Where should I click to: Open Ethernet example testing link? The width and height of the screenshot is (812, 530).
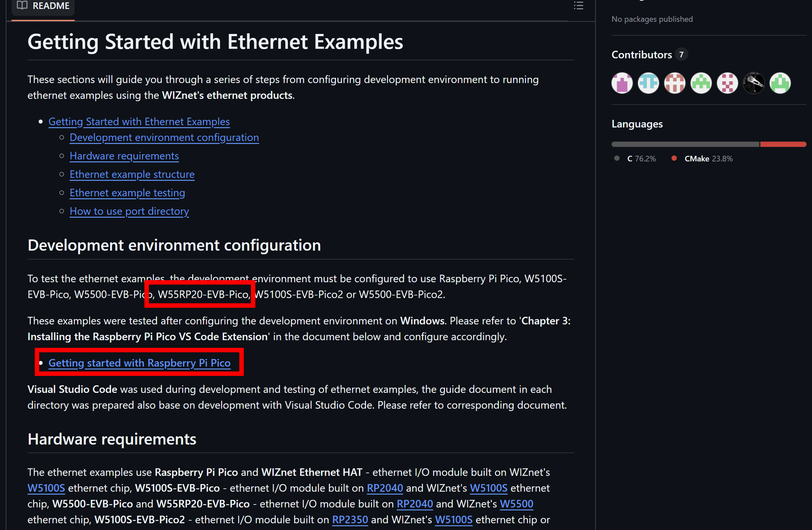coord(127,193)
